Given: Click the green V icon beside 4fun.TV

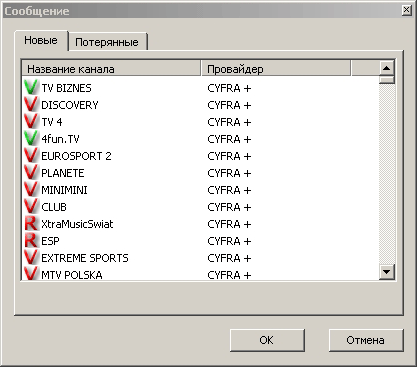Looking at the screenshot, I should click(31, 139).
